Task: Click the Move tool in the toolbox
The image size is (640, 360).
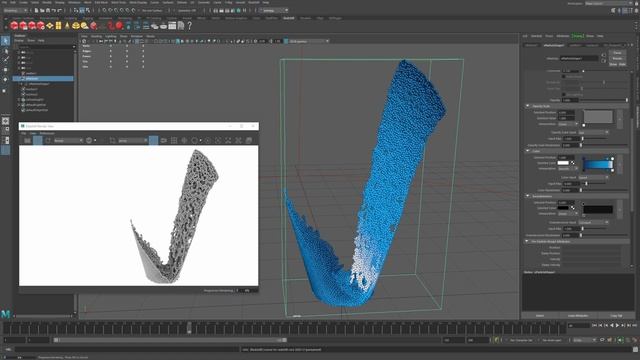Action: [5, 70]
